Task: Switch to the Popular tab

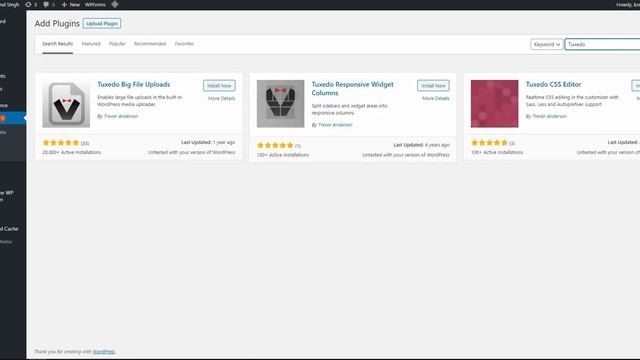Action: point(117,44)
